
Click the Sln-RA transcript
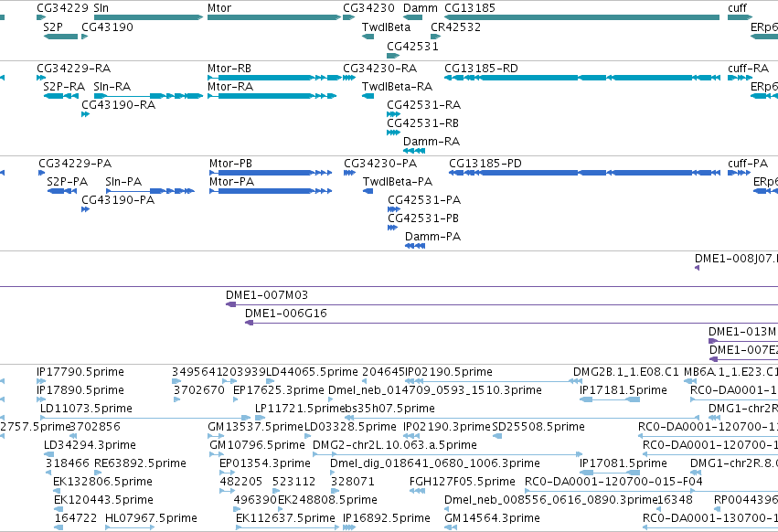(x=148, y=96)
